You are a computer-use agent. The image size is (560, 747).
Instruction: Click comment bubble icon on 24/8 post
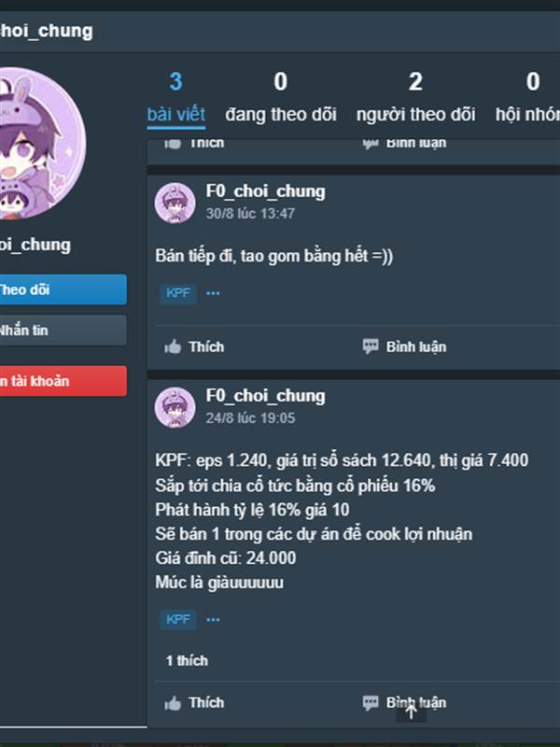(x=371, y=703)
